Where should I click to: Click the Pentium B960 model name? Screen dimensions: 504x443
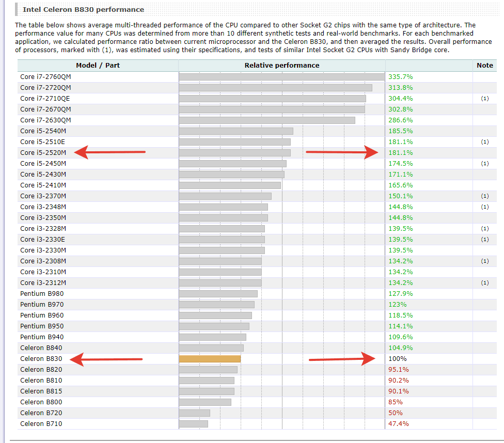pyautogui.click(x=42, y=315)
